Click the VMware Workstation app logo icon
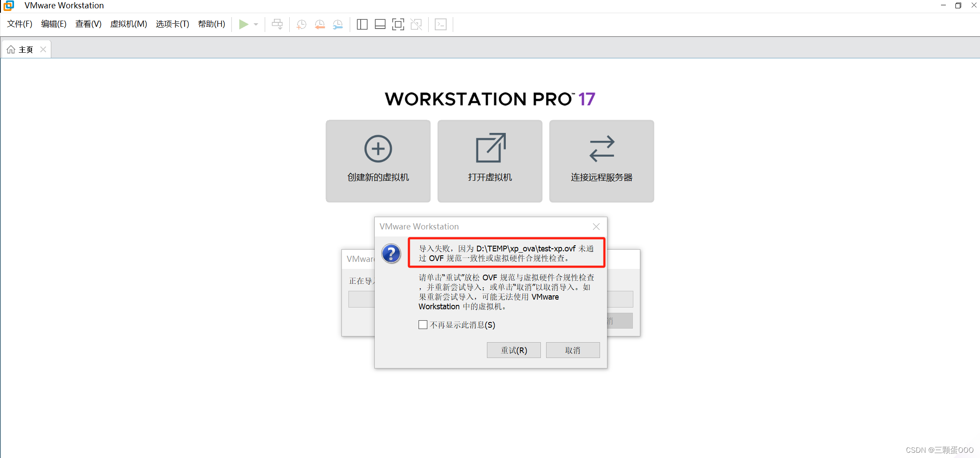 click(x=8, y=5)
